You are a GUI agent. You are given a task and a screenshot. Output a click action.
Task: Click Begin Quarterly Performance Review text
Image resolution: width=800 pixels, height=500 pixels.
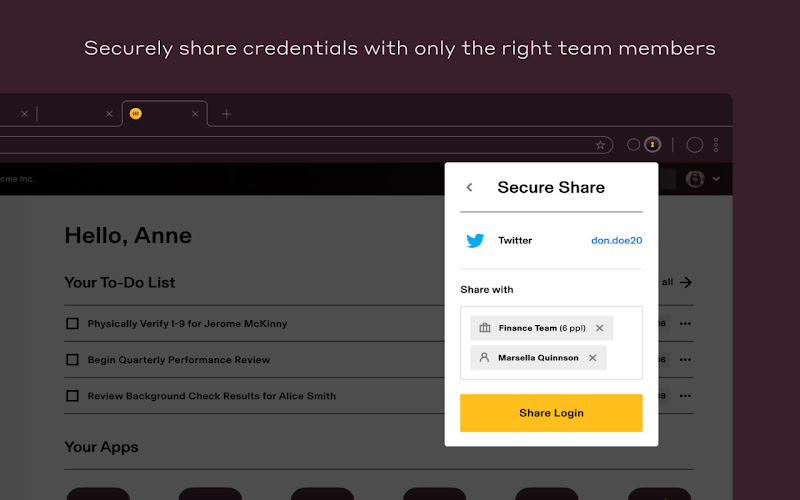pyautogui.click(x=179, y=360)
